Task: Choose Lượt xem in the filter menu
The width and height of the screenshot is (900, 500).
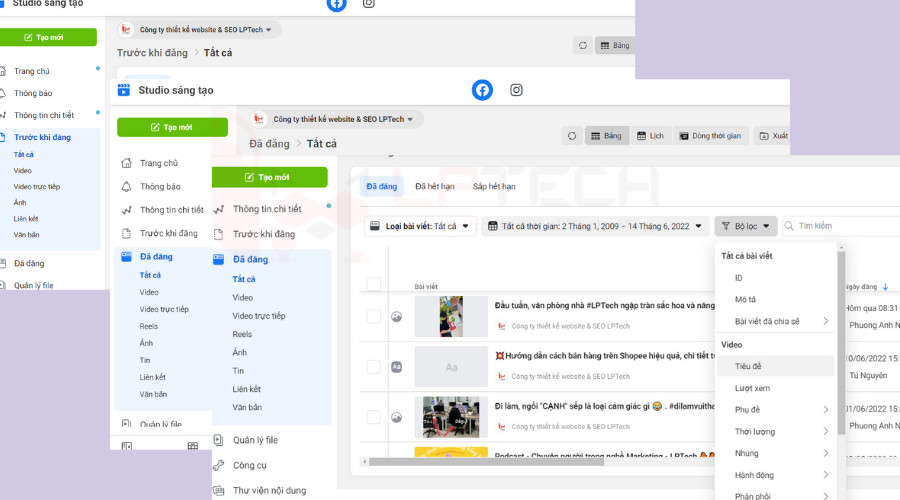Action: [752, 387]
